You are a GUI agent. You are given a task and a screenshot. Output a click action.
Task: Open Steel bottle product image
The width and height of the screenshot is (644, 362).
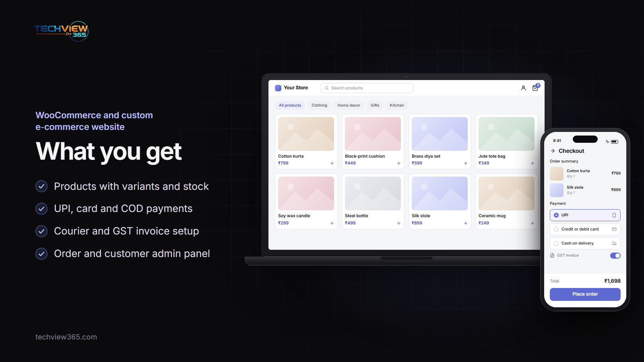[x=373, y=193]
